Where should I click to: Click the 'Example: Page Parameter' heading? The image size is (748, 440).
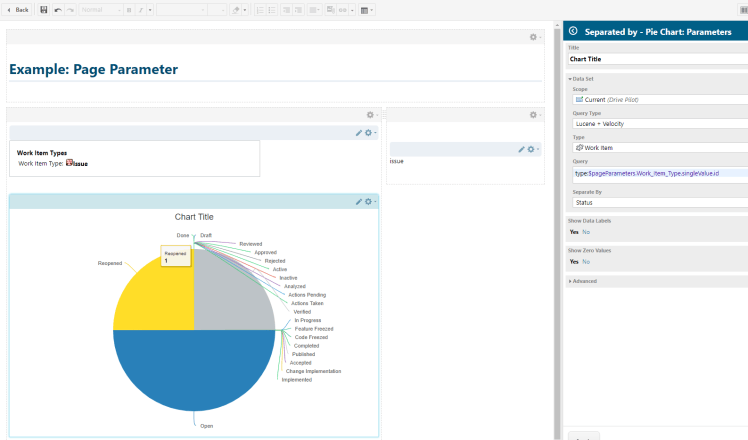94,69
